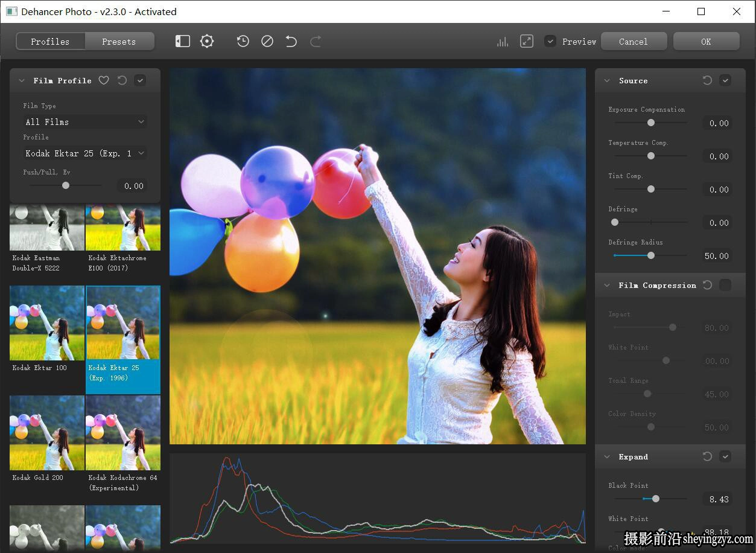This screenshot has width=756, height=553.
Task: Click the Exposure Compensation value field
Action: tap(717, 123)
